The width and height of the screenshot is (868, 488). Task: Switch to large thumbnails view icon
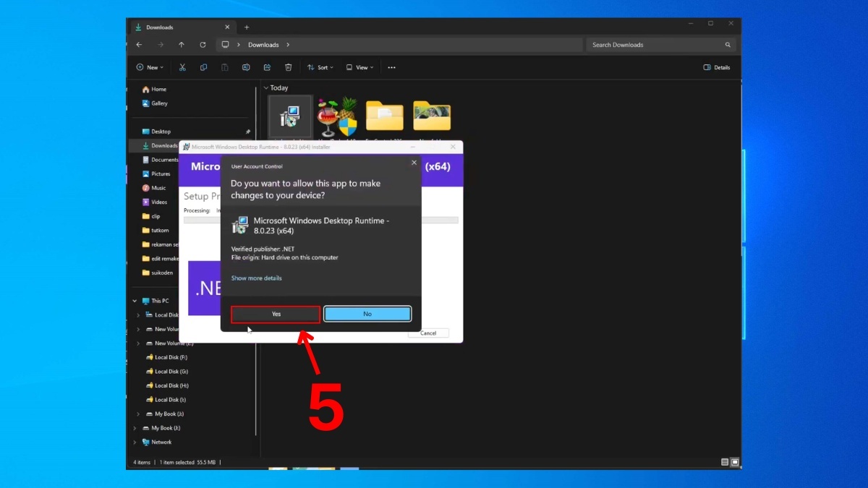coord(735,462)
